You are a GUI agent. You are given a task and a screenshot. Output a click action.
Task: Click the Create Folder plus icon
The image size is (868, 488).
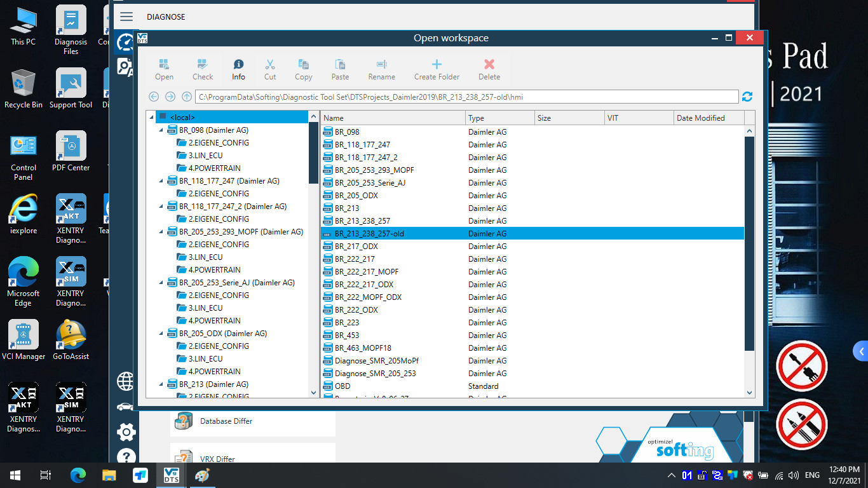437,65
